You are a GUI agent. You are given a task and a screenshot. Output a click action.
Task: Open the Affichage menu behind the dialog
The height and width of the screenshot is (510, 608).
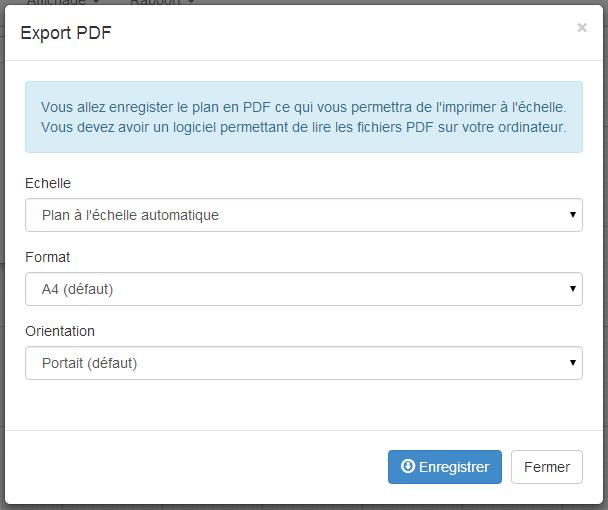[x=60, y=3]
